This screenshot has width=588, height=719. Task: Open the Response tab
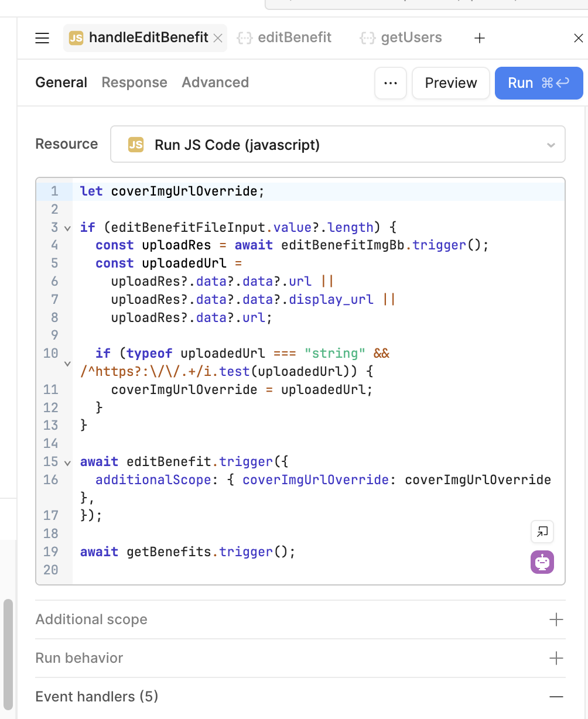(134, 83)
